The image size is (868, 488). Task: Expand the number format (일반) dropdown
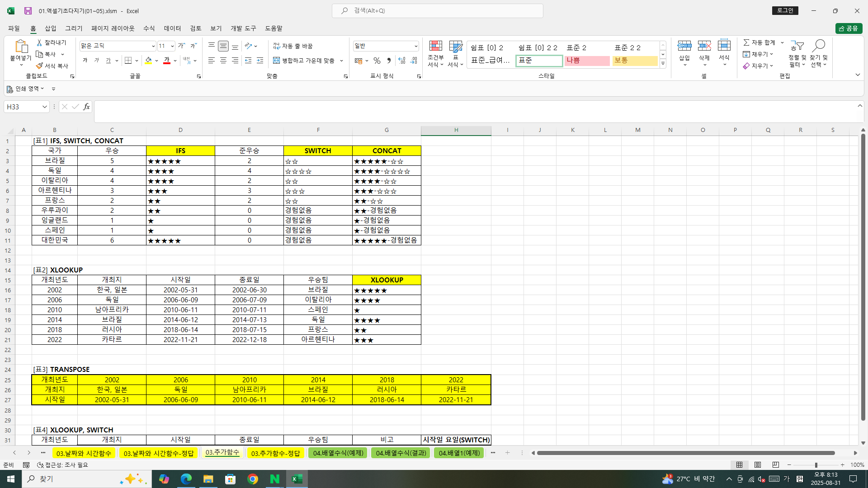tap(415, 46)
